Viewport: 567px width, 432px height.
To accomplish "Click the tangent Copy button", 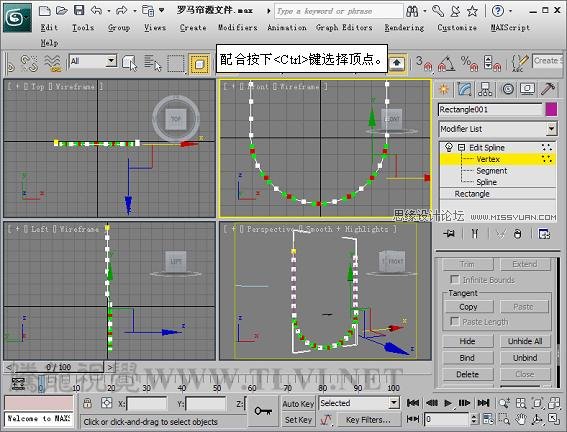I will [x=468, y=307].
